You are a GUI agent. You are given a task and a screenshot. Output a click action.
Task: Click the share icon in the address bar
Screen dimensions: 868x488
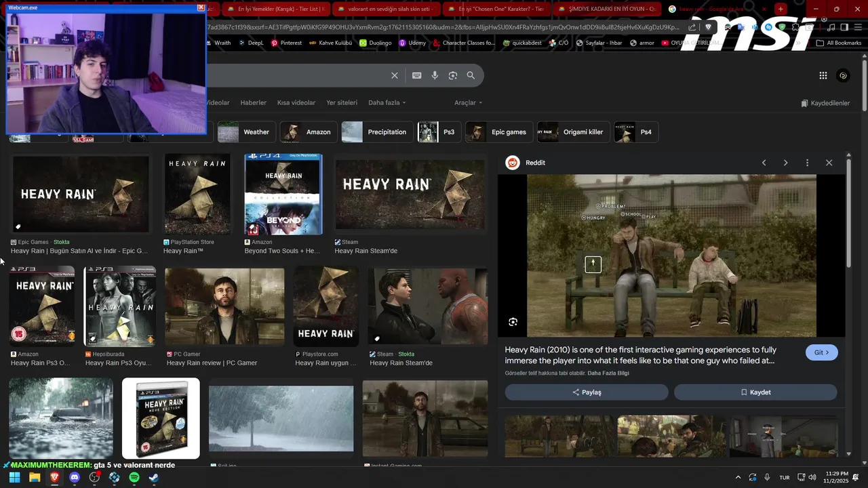[x=692, y=27]
